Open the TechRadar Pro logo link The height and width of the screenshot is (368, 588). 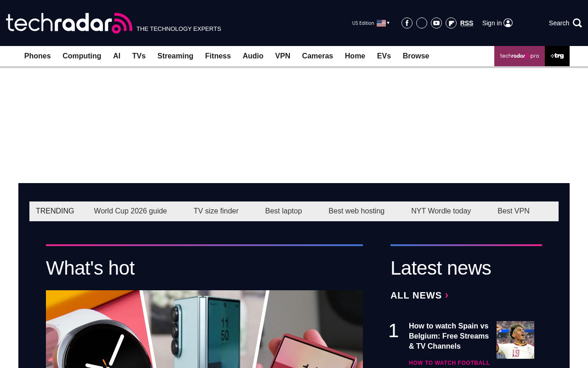520,56
